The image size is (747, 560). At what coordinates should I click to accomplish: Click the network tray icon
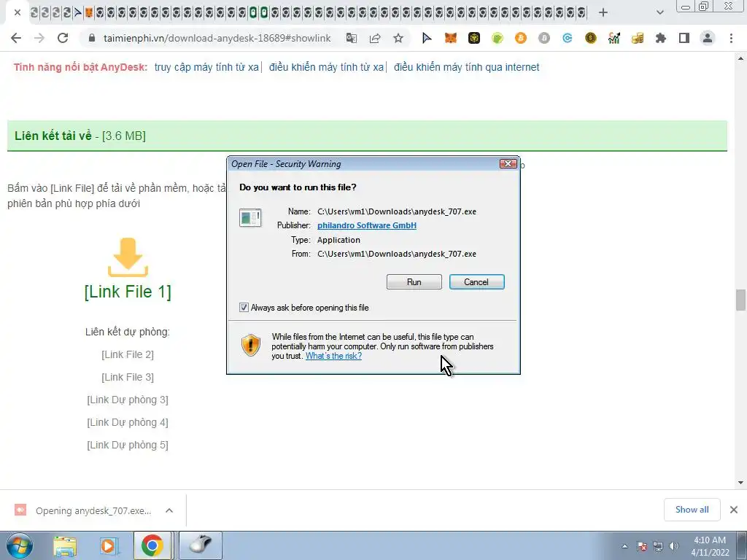[658, 546]
